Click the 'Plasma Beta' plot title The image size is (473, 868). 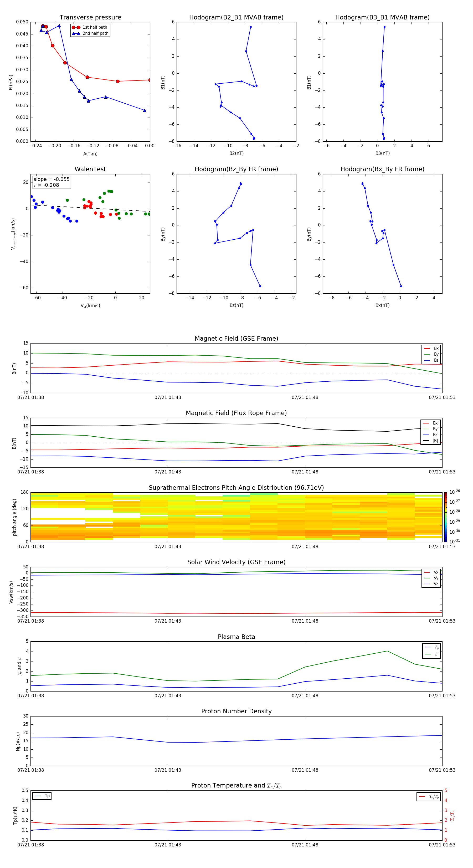(x=236, y=637)
